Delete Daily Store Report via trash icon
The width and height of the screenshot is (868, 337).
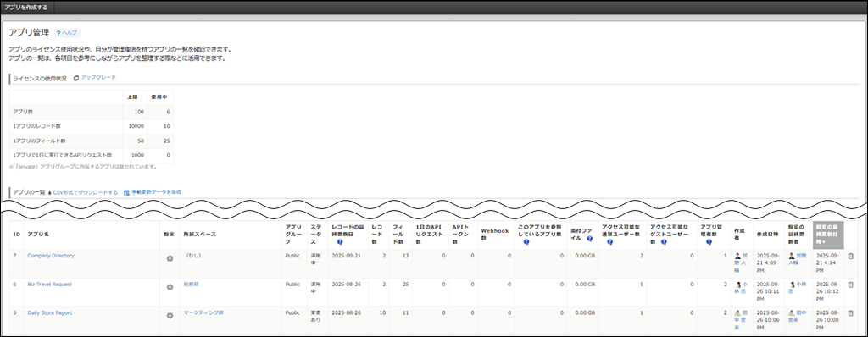click(851, 313)
